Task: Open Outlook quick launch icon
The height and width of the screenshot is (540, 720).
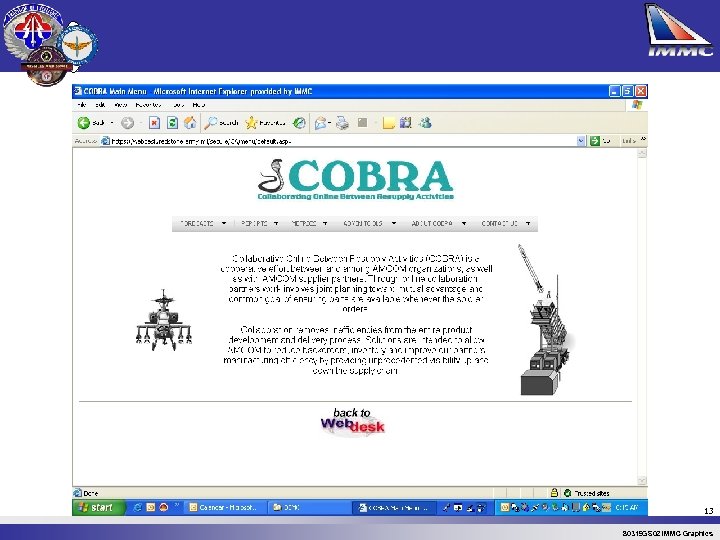Action: [151, 507]
